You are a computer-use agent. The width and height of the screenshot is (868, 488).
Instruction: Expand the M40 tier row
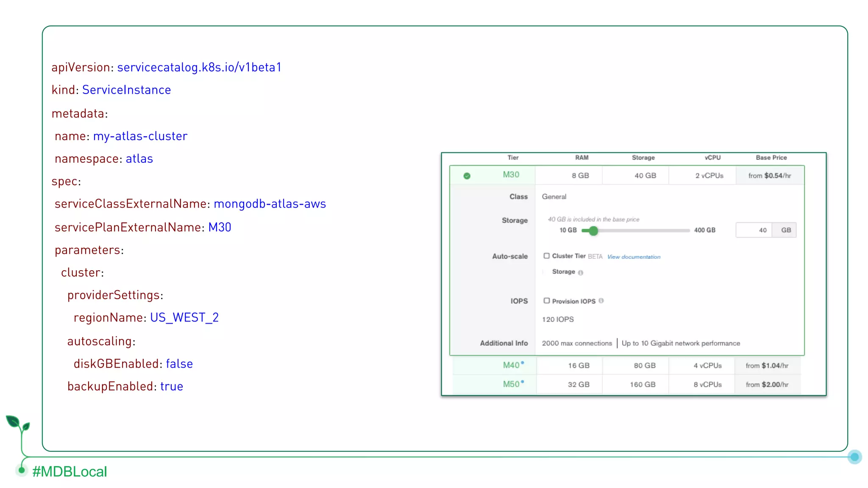point(511,365)
